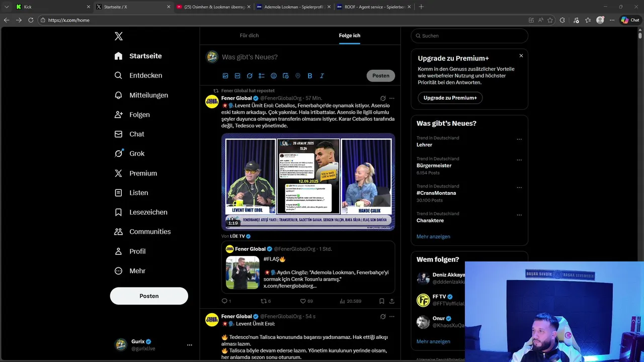Open Copilot Chat in browser toolbar

coord(630,20)
